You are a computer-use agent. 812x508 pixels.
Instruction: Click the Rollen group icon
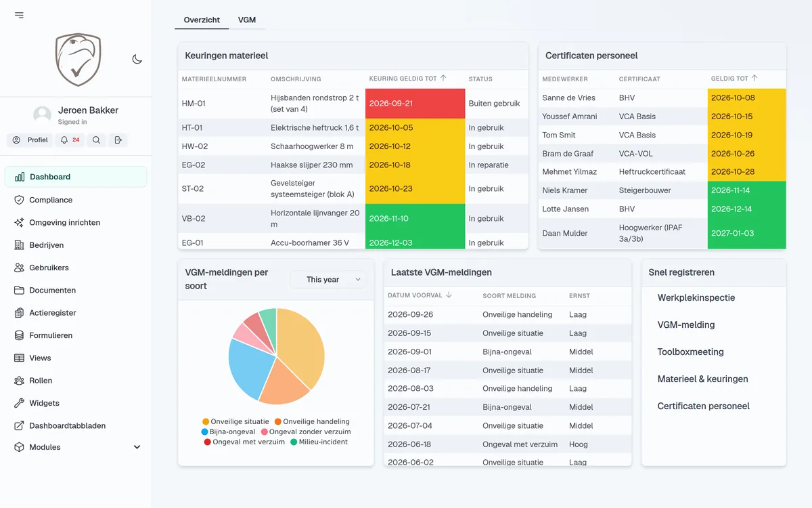pos(19,381)
